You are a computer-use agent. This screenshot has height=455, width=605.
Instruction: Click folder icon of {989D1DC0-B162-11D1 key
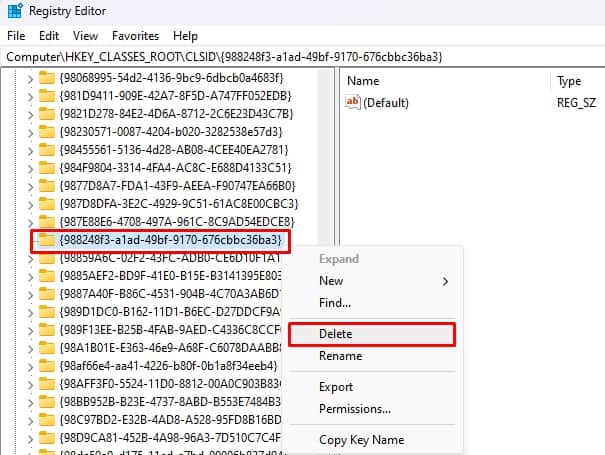(x=47, y=312)
